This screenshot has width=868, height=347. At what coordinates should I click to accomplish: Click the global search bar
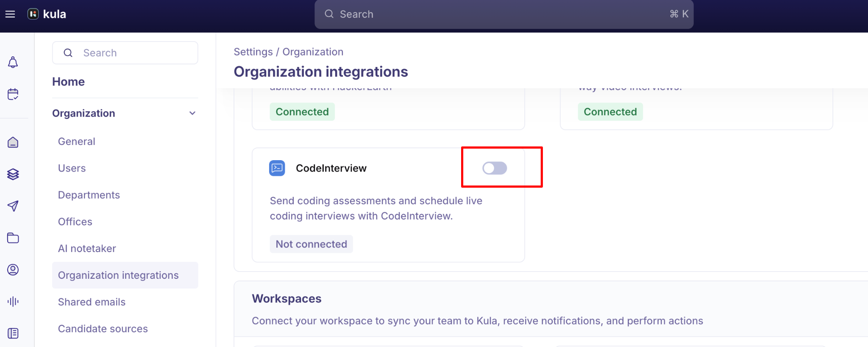point(504,14)
